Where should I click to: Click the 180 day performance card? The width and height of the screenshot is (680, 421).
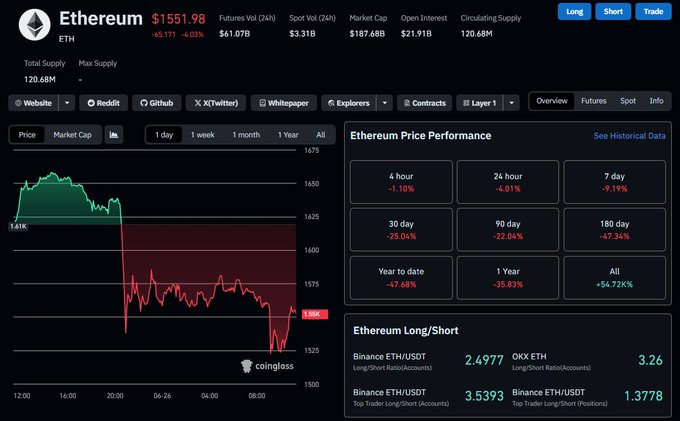point(615,230)
